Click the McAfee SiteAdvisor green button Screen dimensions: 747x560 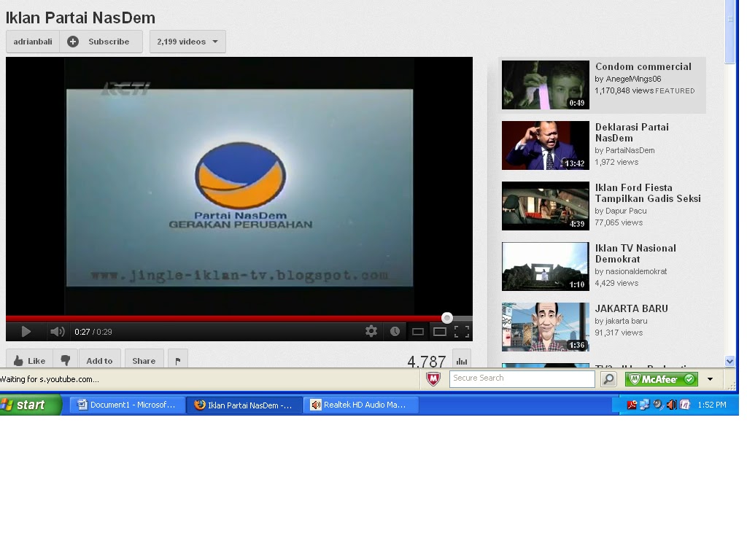click(661, 379)
